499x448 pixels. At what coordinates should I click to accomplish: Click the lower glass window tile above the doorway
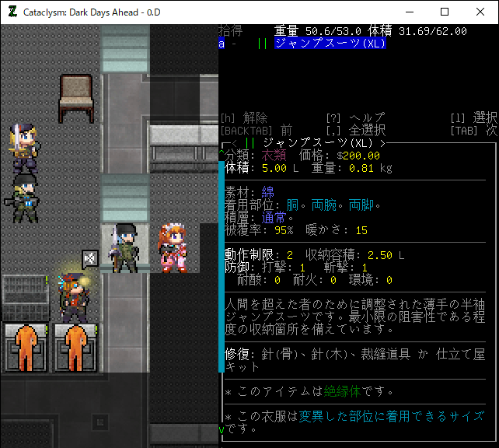click(x=125, y=198)
